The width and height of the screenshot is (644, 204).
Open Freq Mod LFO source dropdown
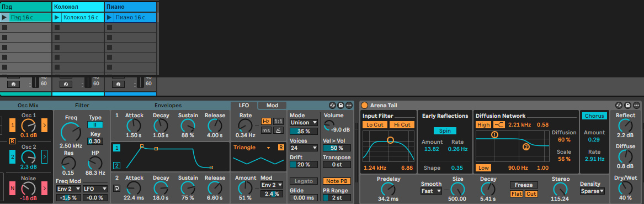point(95,189)
